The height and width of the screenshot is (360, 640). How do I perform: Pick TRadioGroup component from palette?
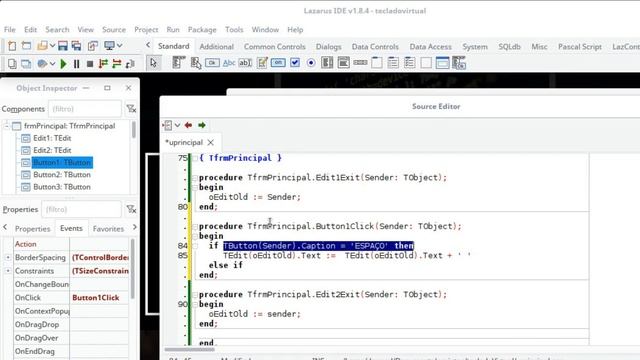click(393, 63)
